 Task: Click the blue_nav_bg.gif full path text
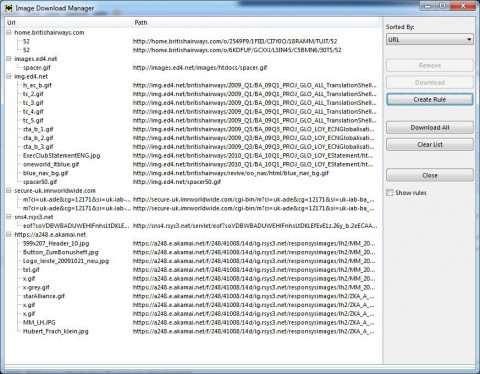point(231,173)
